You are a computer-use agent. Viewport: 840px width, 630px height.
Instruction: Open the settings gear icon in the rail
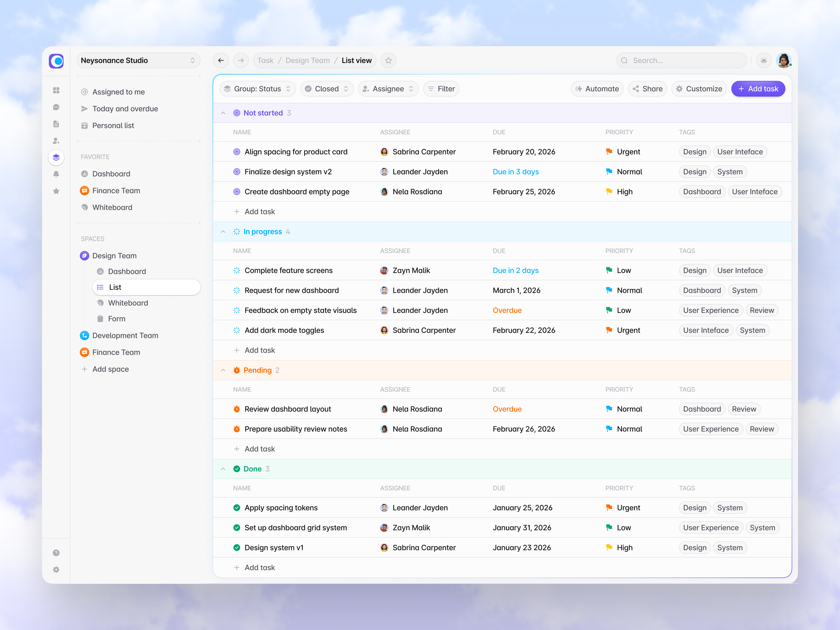56,570
